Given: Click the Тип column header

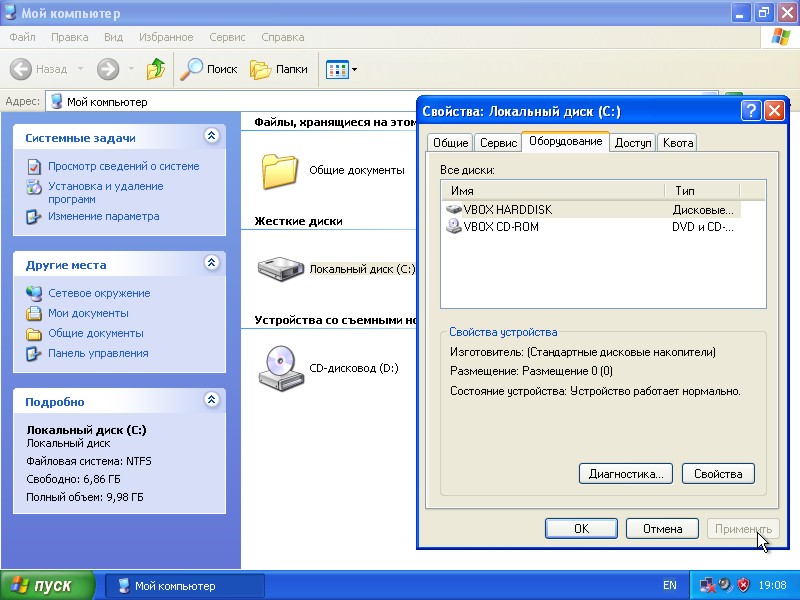Looking at the screenshot, I should (x=702, y=191).
